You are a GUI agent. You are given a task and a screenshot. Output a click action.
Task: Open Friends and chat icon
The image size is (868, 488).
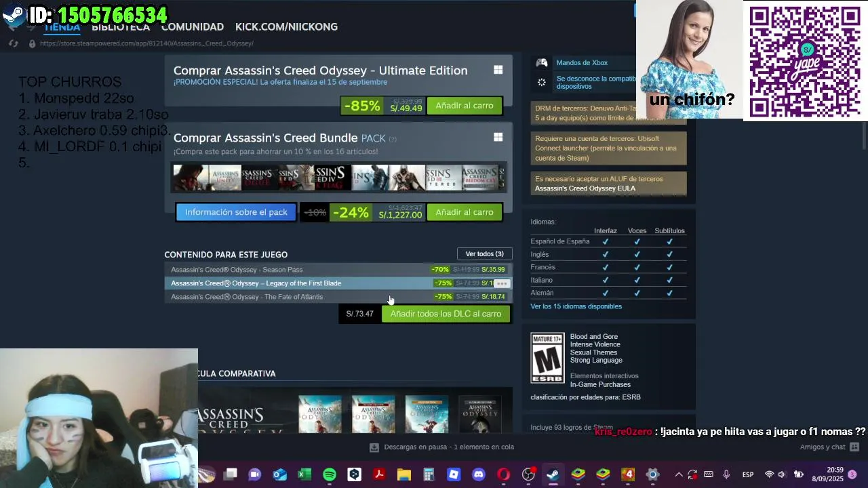tap(854, 447)
